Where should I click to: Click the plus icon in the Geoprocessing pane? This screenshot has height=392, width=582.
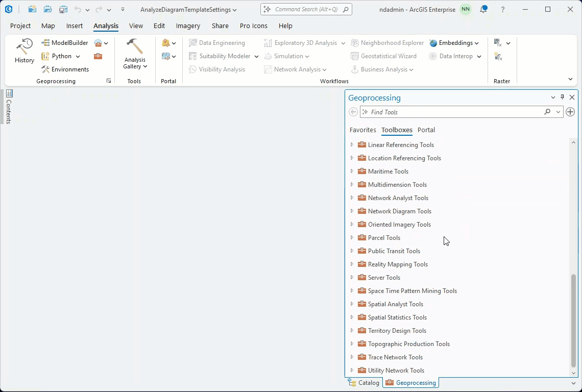[570, 112]
